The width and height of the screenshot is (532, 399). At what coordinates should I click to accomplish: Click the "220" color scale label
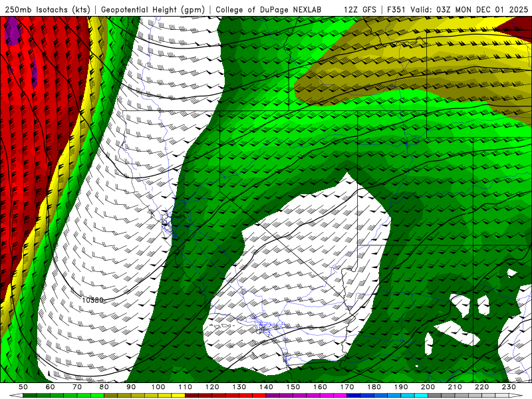click(482, 387)
